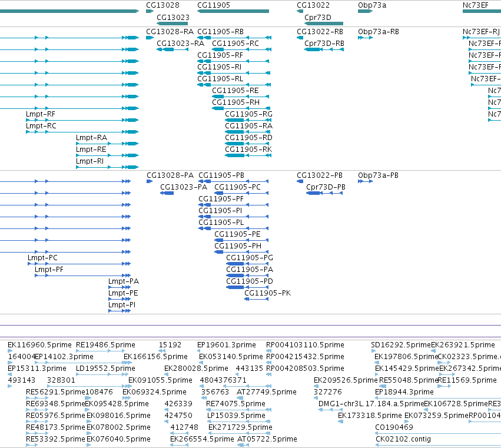Select transcript Lmpt-RC
The image size is (501, 448).
(x=41, y=126)
